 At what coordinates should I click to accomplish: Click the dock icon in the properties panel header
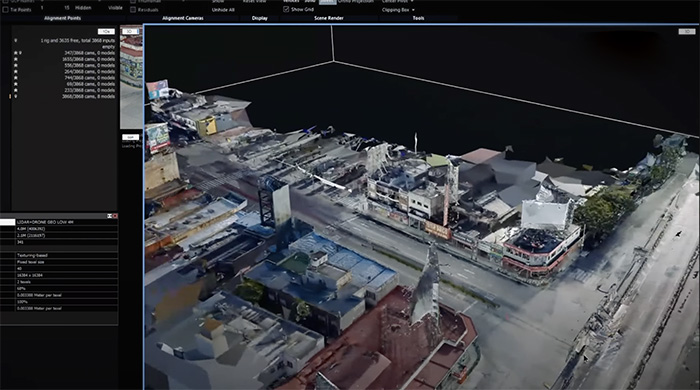109,216
